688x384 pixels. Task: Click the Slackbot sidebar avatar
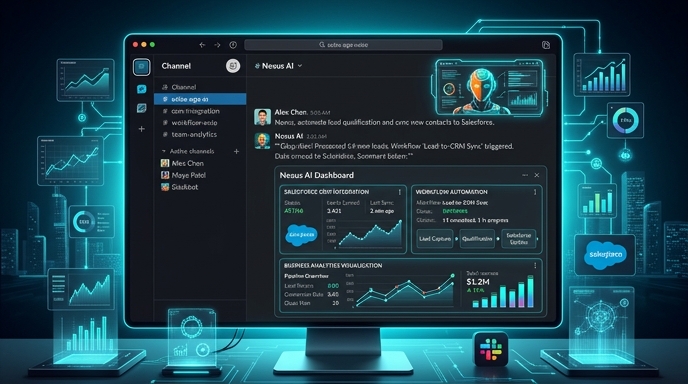165,187
